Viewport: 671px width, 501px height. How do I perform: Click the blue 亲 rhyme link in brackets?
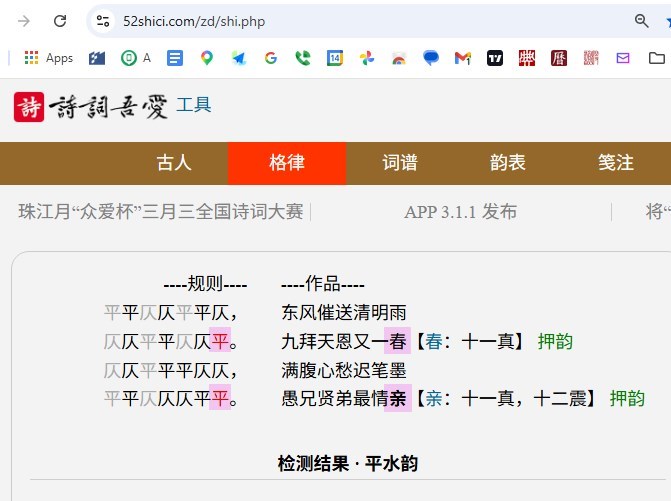pyautogui.click(x=433, y=398)
